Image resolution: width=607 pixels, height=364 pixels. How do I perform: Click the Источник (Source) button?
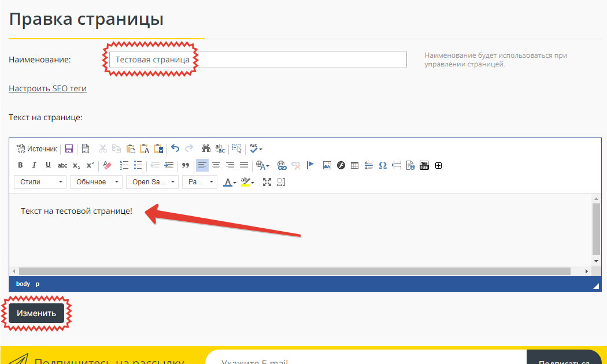(37, 149)
